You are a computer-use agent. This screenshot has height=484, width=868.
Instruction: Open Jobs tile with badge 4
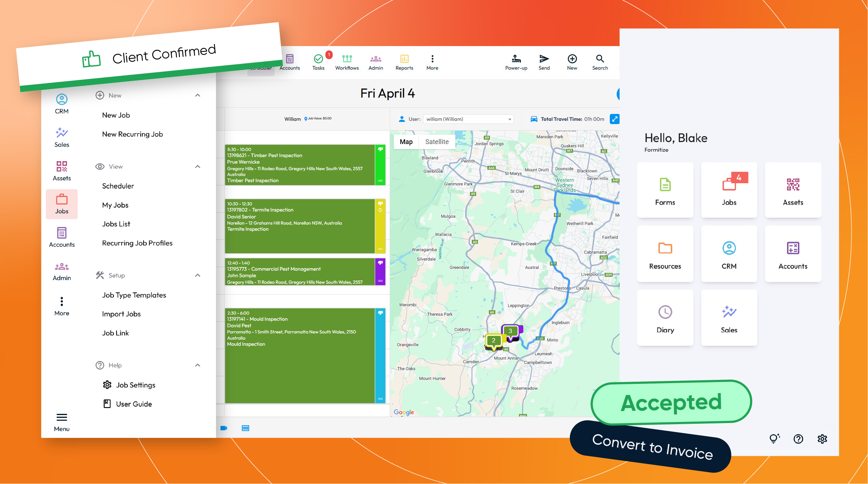(x=729, y=190)
